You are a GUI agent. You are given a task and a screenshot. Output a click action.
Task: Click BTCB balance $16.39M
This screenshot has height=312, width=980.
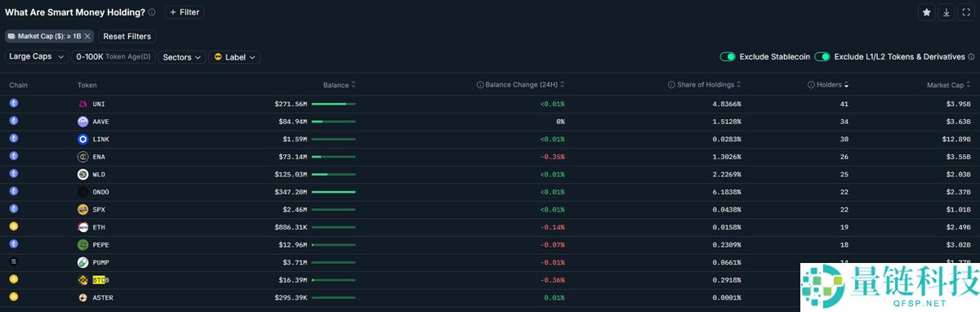click(x=293, y=280)
